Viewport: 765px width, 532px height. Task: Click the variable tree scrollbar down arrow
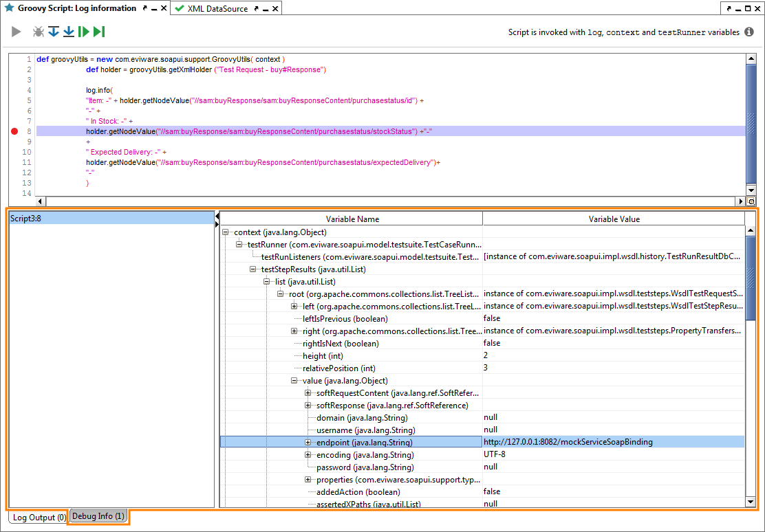[x=751, y=502]
